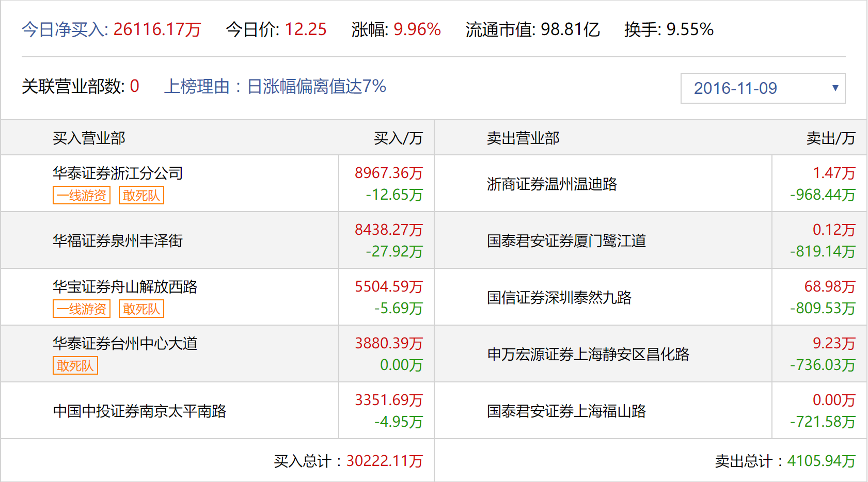Screen dimensions: 868x482
Task: Click 一线游资 tag under 华宝证券舟山解放西路
Action: [x=82, y=309]
